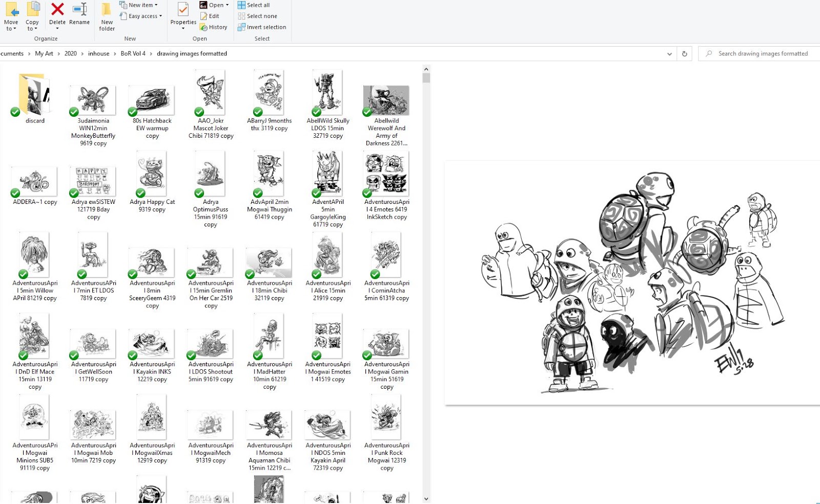Select the 8min SceeryGeem thumbnail
Image resolution: width=820 pixels, height=504 pixels.
click(x=152, y=263)
